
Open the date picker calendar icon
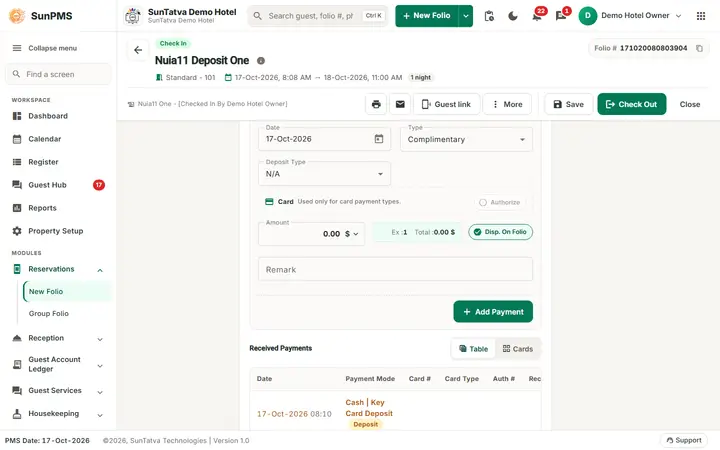click(x=379, y=139)
